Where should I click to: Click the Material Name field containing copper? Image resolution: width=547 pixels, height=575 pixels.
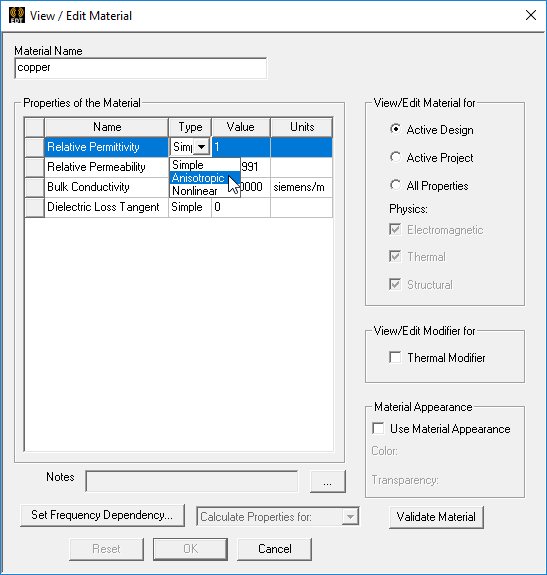click(141, 68)
